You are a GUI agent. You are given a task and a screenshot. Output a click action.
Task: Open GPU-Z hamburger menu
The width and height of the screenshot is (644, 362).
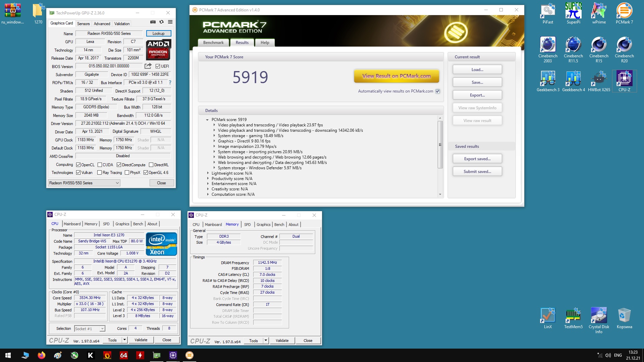(x=170, y=22)
